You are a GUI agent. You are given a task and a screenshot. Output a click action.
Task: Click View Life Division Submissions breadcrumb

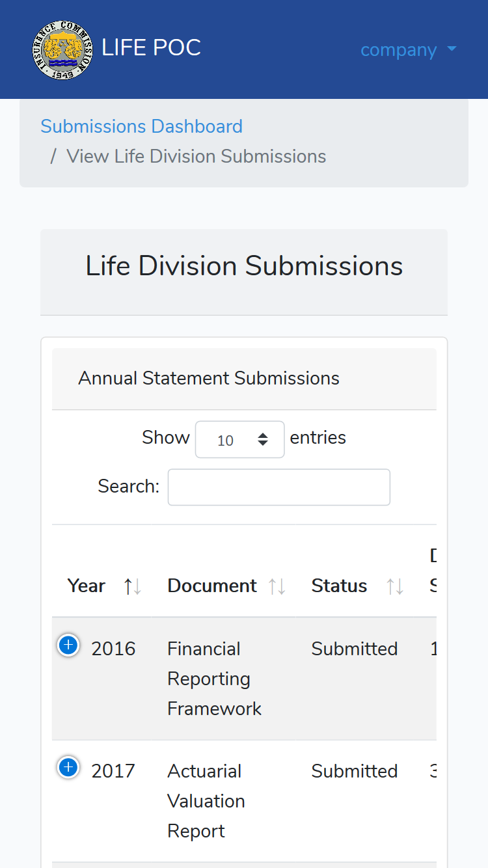click(x=197, y=156)
